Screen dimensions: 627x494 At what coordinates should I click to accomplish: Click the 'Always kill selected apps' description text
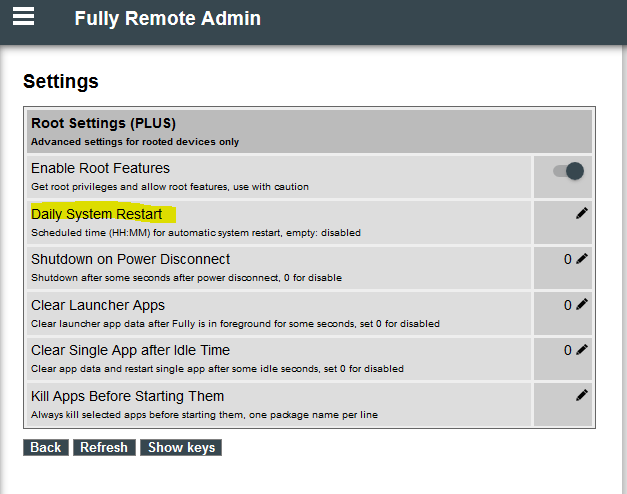204,415
